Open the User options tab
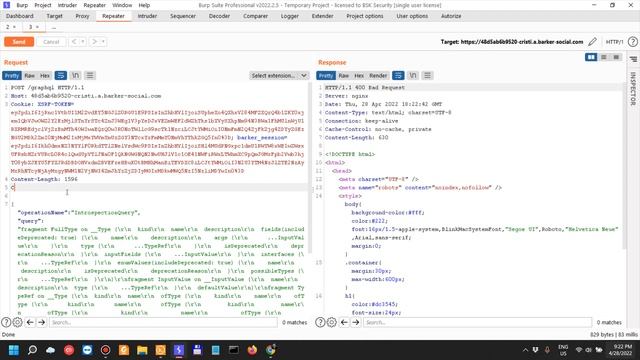The width and height of the screenshot is (640, 360). pyautogui.click(x=412, y=16)
